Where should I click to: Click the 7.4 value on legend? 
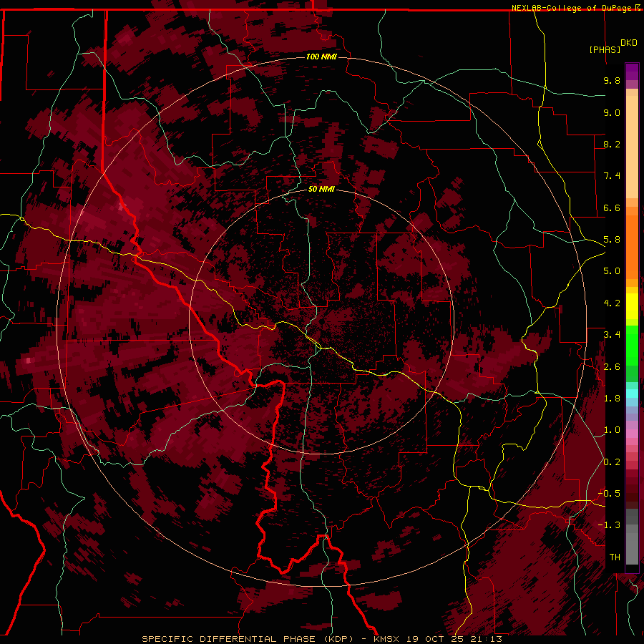612,176
